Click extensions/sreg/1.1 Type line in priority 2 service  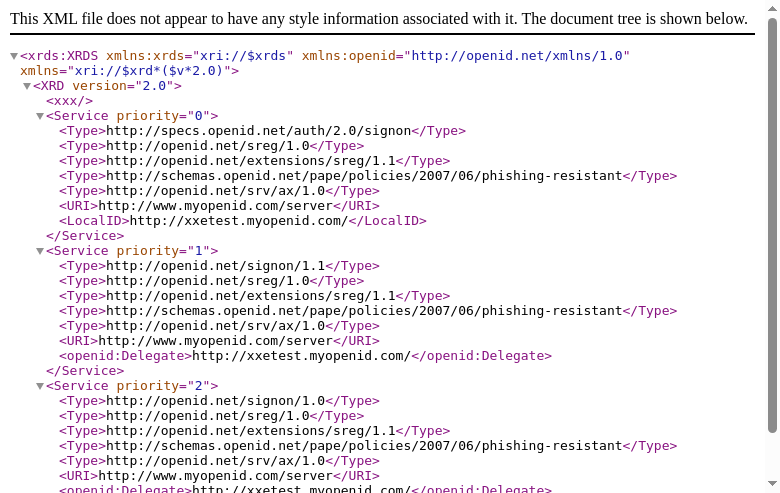pyautogui.click(x=254, y=431)
